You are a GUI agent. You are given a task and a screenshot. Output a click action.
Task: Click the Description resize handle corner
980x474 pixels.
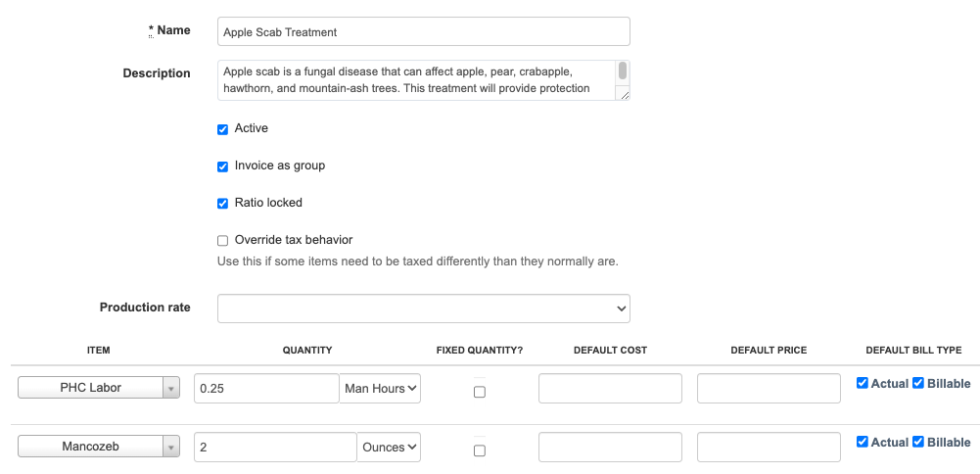[x=623, y=94]
